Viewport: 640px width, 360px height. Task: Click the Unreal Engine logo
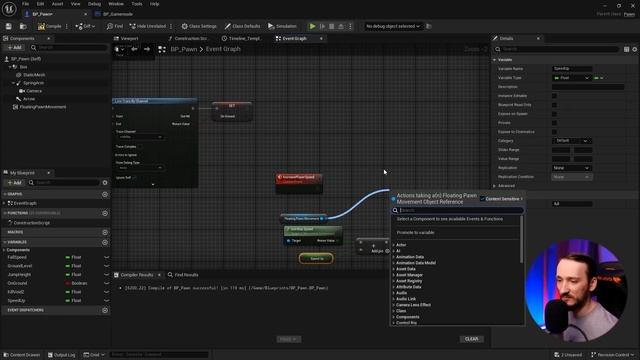pos(9,9)
